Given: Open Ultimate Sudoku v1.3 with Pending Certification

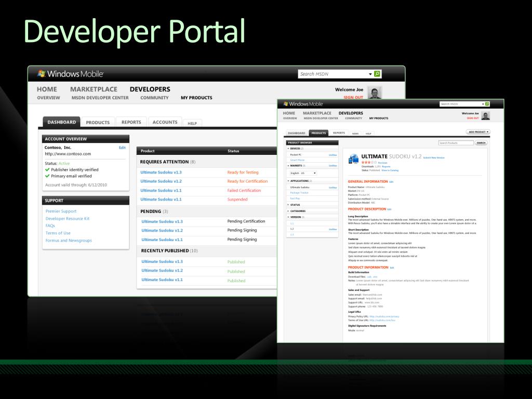Looking at the screenshot, I should (x=162, y=221).
